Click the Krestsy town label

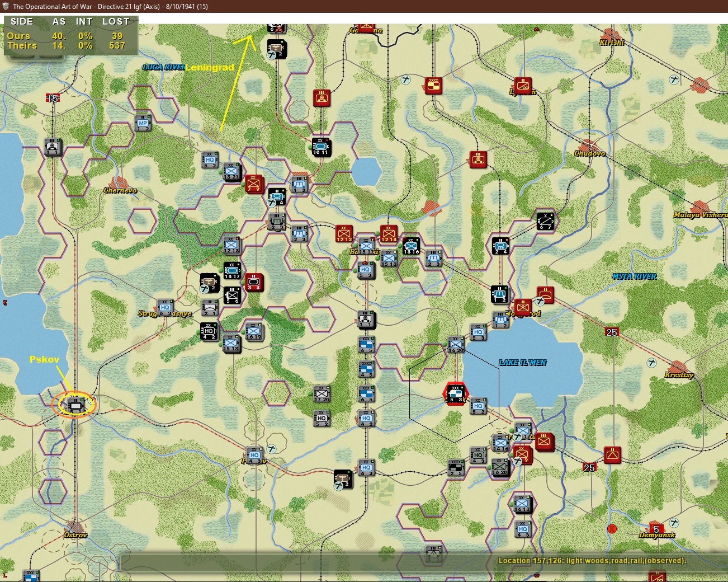[679, 375]
